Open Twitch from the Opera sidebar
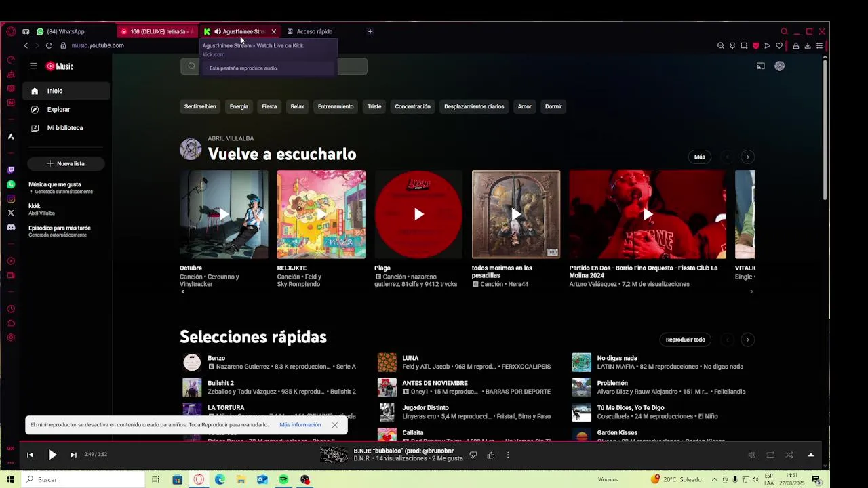This screenshot has width=868, height=488. tap(11, 170)
